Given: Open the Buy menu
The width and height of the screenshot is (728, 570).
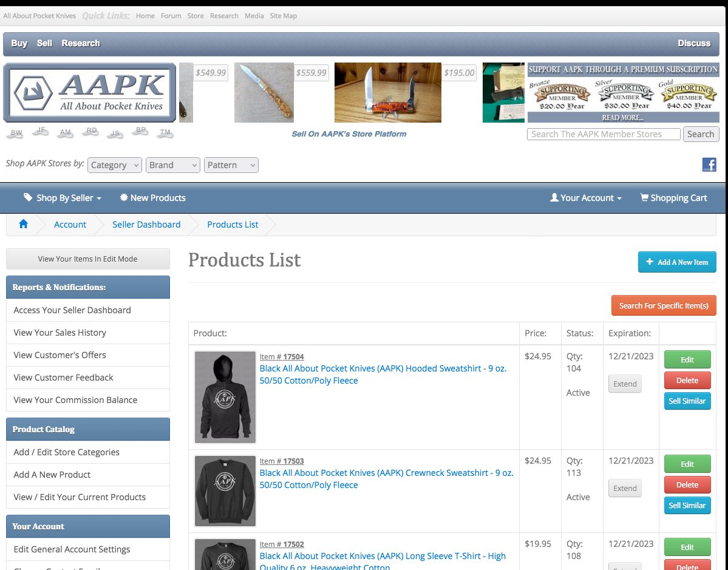Looking at the screenshot, I should pyautogui.click(x=19, y=43).
